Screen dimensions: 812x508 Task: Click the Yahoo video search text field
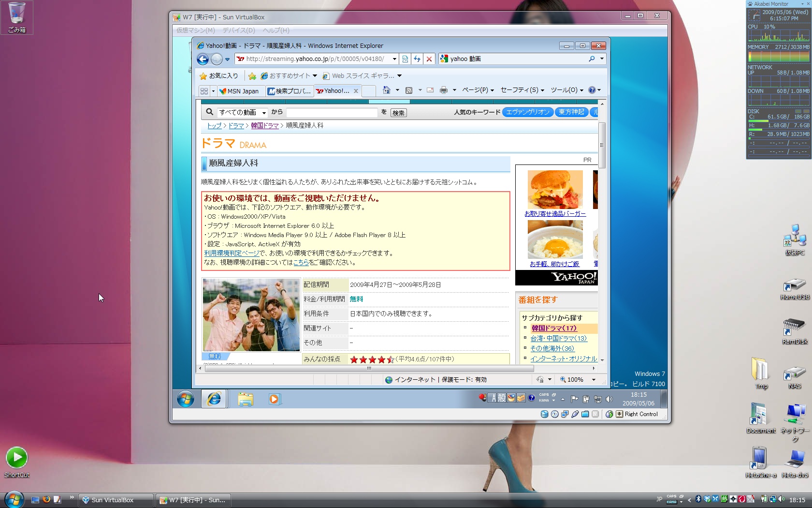click(332, 113)
